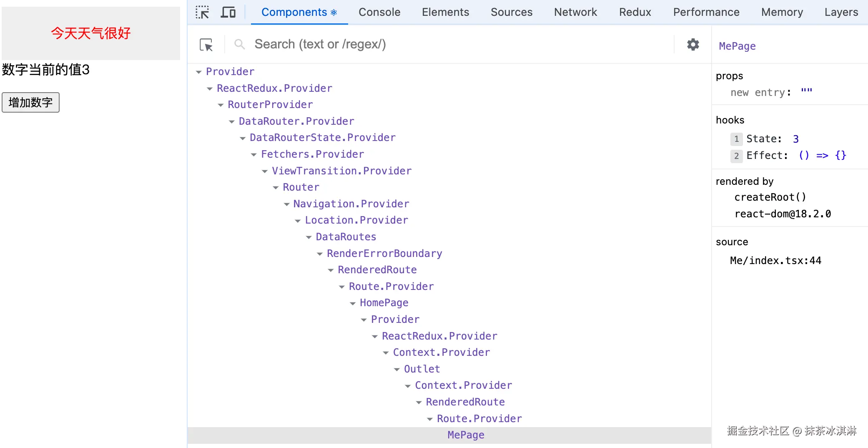This screenshot has width=868, height=448.
Task: Switch to the Console tab
Action: (379, 12)
